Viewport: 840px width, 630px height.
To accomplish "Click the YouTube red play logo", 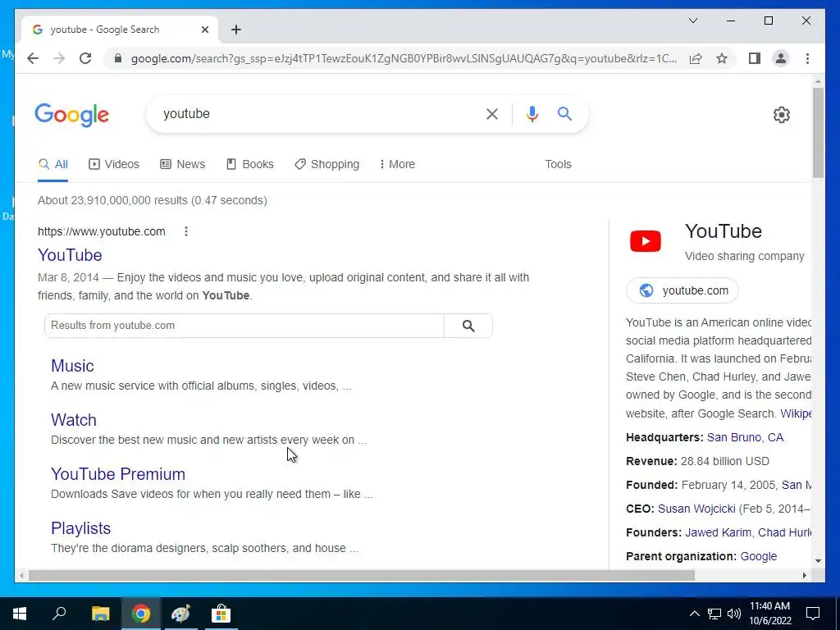I will (x=645, y=241).
